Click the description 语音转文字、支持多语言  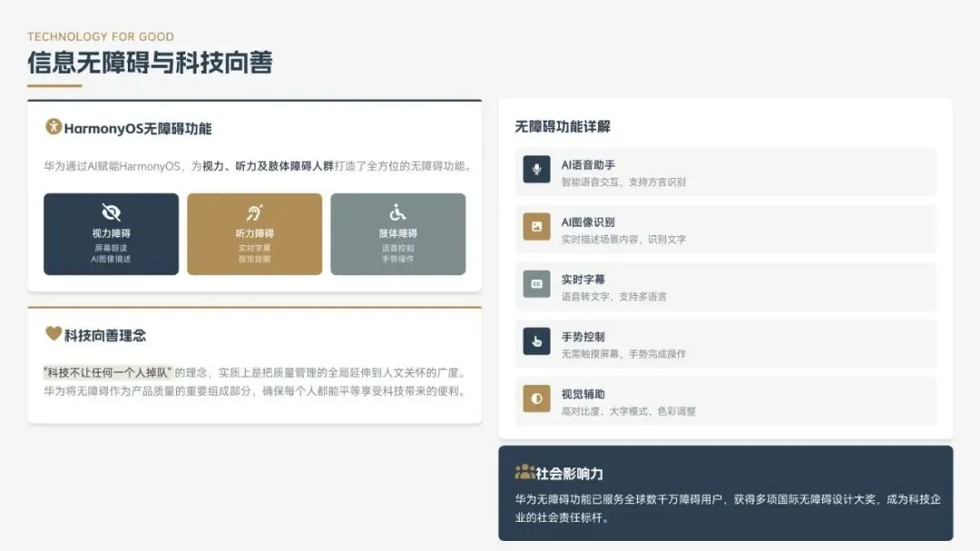(x=613, y=297)
